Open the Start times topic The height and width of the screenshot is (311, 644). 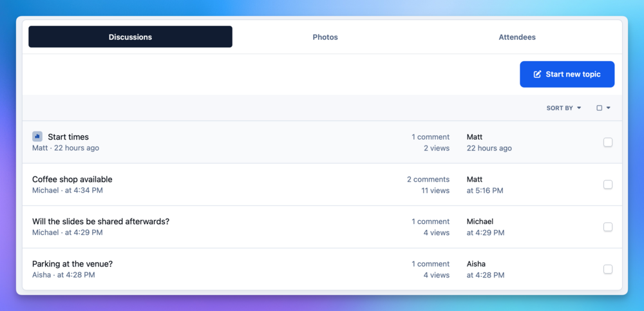tap(68, 137)
